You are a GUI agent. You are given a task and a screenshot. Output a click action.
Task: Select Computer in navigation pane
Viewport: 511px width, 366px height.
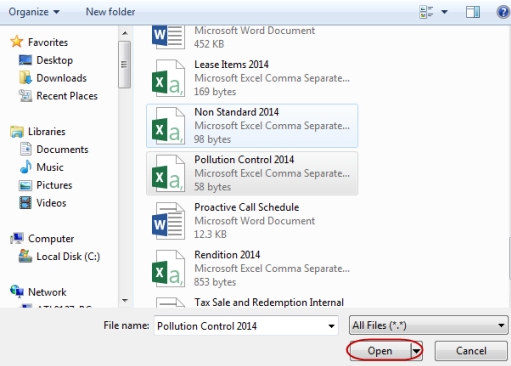(x=51, y=239)
